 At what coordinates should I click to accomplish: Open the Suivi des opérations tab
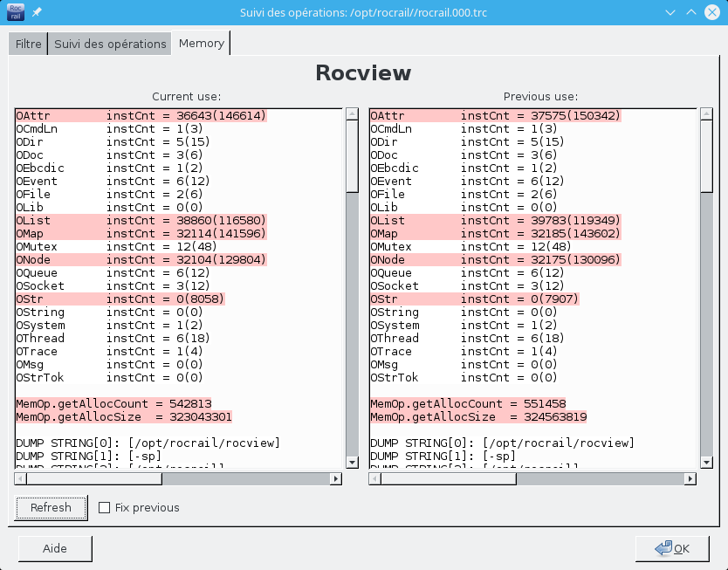pyautogui.click(x=110, y=44)
